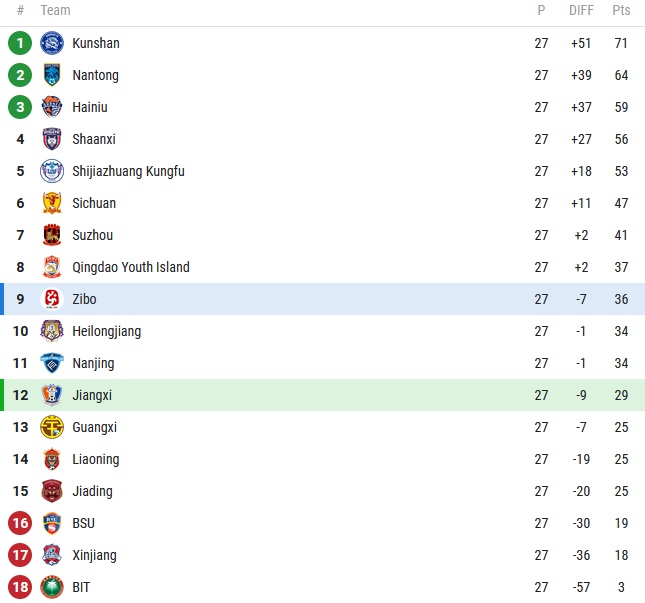
Task: Open Shijiazhuang Kungfu team page
Action: 128,171
